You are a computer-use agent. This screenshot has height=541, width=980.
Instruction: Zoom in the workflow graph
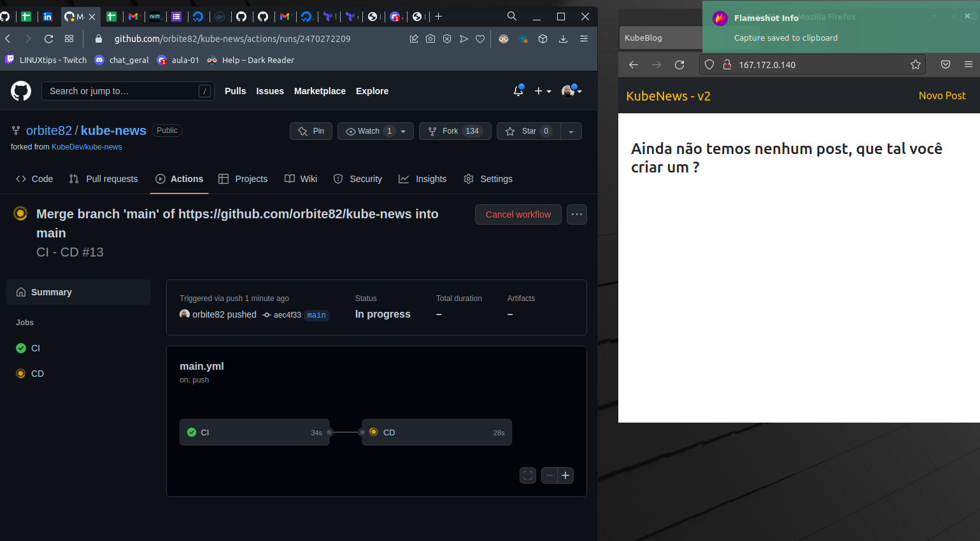[x=565, y=475]
